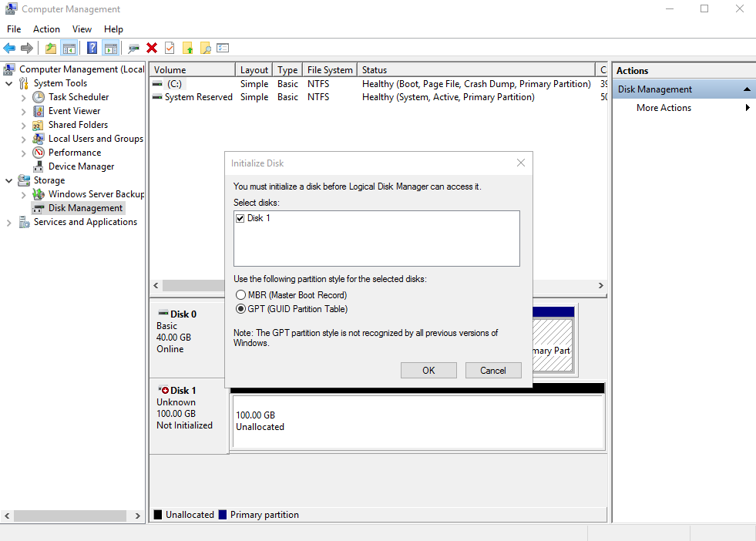Open the Action menu
Screen dimensions: 756x541
(46, 29)
